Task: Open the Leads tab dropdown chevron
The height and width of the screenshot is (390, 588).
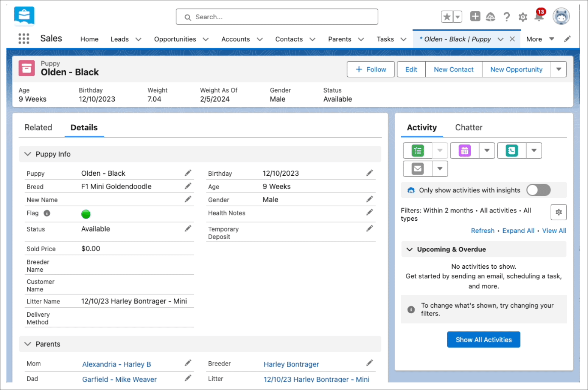Action: [x=138, y=39]
